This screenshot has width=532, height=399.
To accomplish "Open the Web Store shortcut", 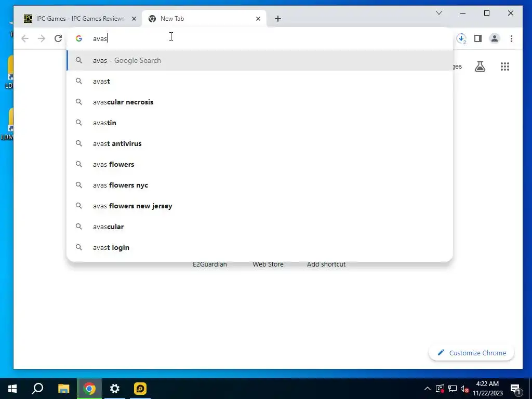I will [268, 264].
